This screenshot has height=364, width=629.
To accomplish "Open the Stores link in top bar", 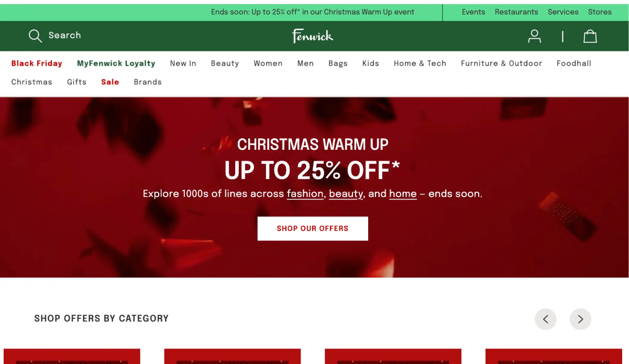I will click(x=600, y=12).
